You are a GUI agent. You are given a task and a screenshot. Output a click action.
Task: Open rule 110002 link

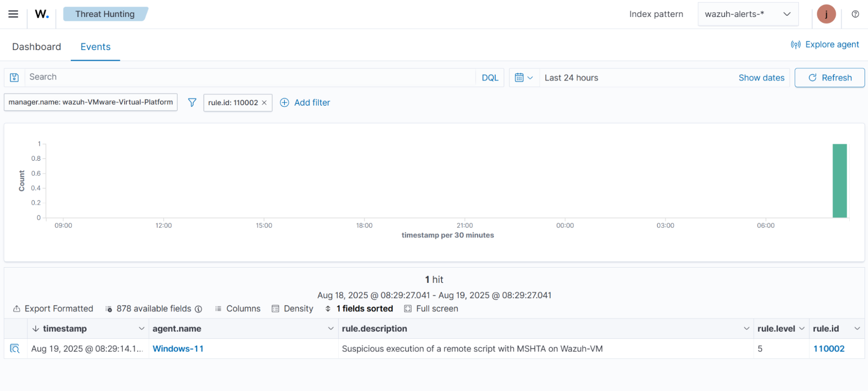click(828, 348)
